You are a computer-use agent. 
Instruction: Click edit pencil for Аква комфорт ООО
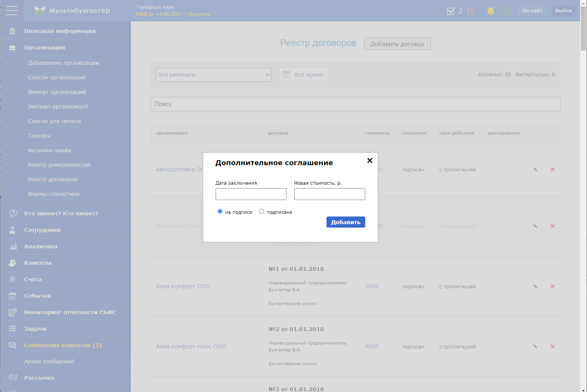pyautogui.click(x=535, y=286)
